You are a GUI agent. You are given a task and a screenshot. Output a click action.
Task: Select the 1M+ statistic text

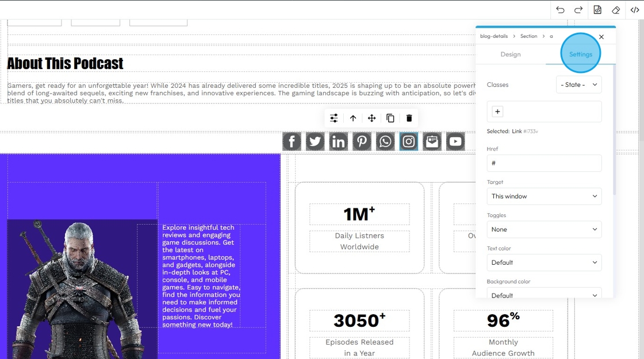[x=359, y=214]
